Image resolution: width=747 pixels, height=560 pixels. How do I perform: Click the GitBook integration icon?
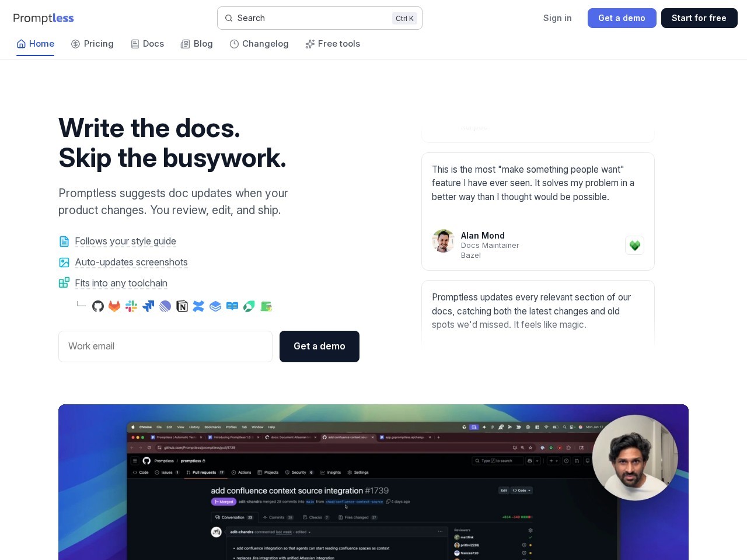(215, 306)
